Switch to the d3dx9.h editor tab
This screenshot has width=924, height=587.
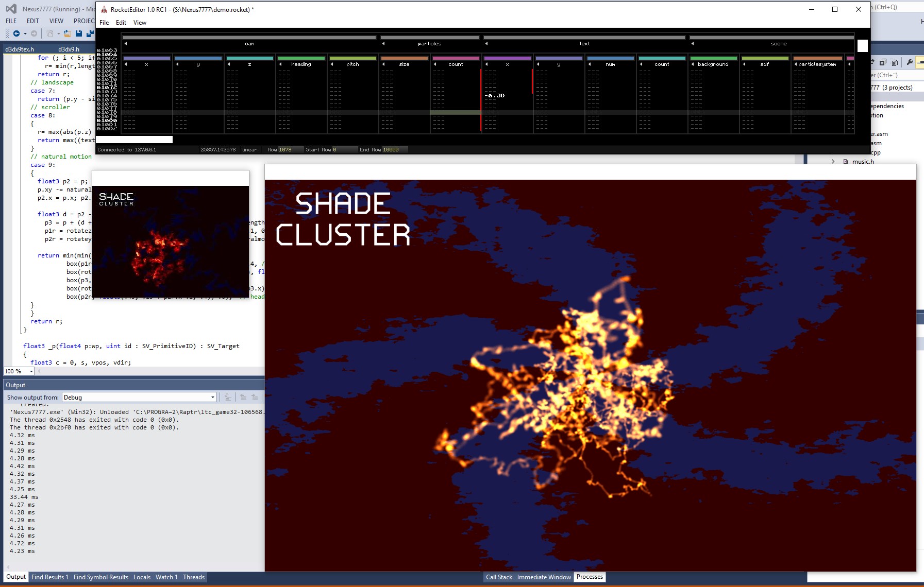[x=69, y=49]
